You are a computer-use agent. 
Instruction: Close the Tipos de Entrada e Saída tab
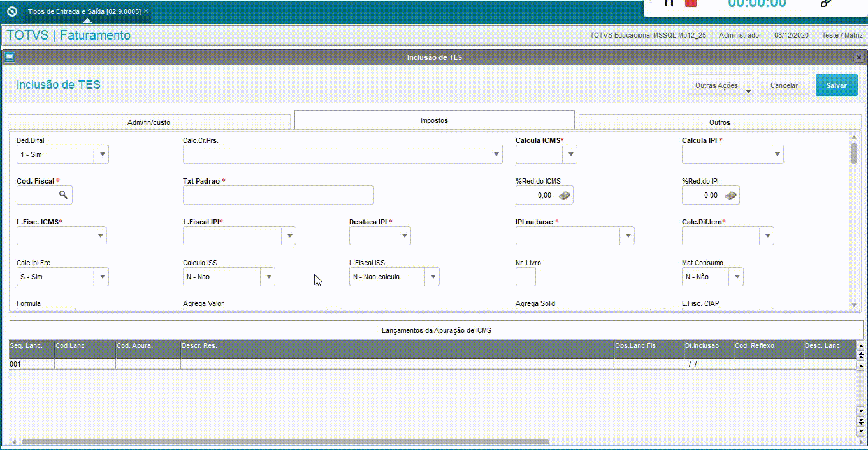pyautogui.click(x=146, y=11)
